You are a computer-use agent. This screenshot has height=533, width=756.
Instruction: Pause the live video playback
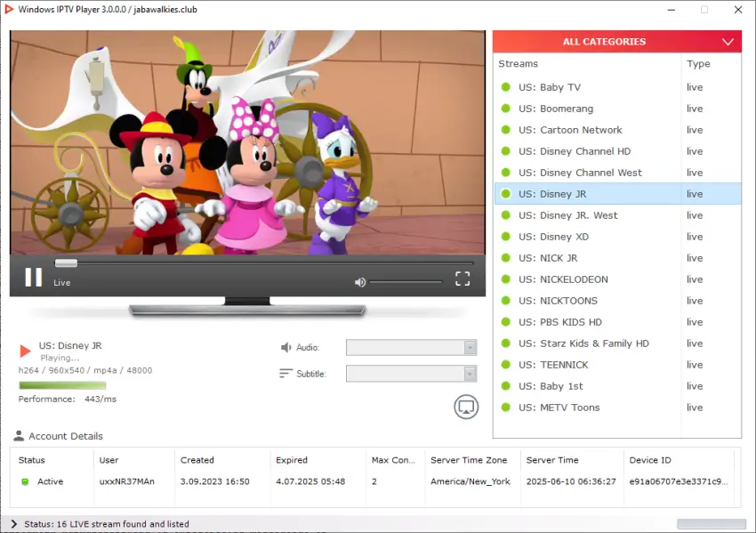(x=33, y=278)
